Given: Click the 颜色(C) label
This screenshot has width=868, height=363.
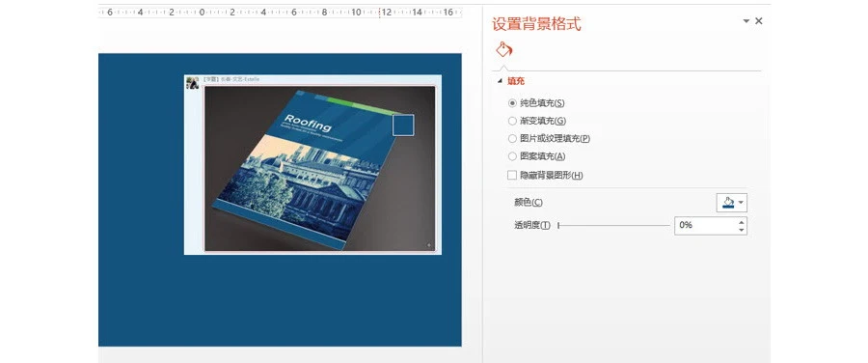Looking at the screenshot, I should (x=529, y=203).
